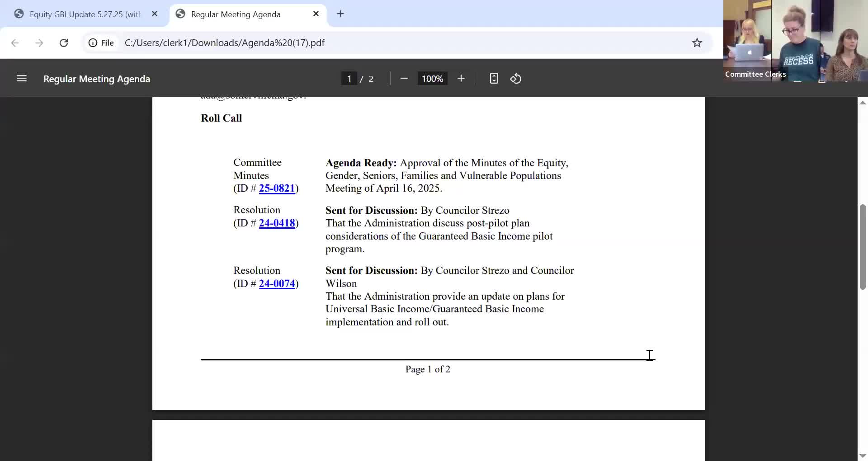Viewport: 868px width, 461px height.
Task: Click the fit to page icon
Action: (x=494, y=79)
